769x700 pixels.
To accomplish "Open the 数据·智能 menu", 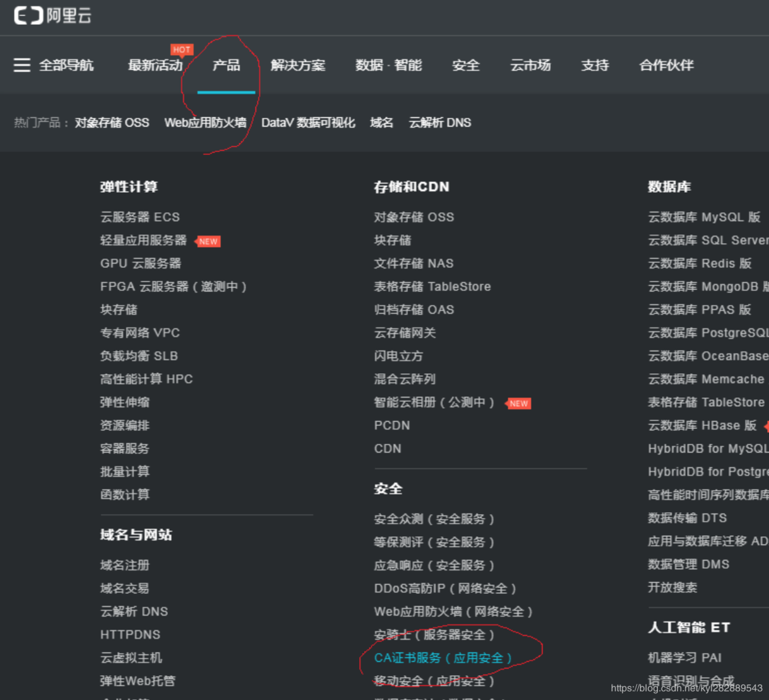I will pyautogui.click(x=389, y=65).
